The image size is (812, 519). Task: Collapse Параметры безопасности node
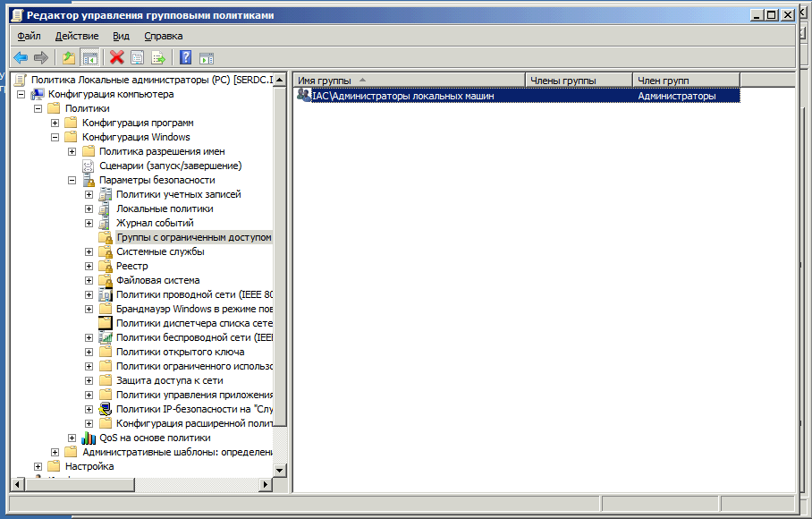click(72, 180)
